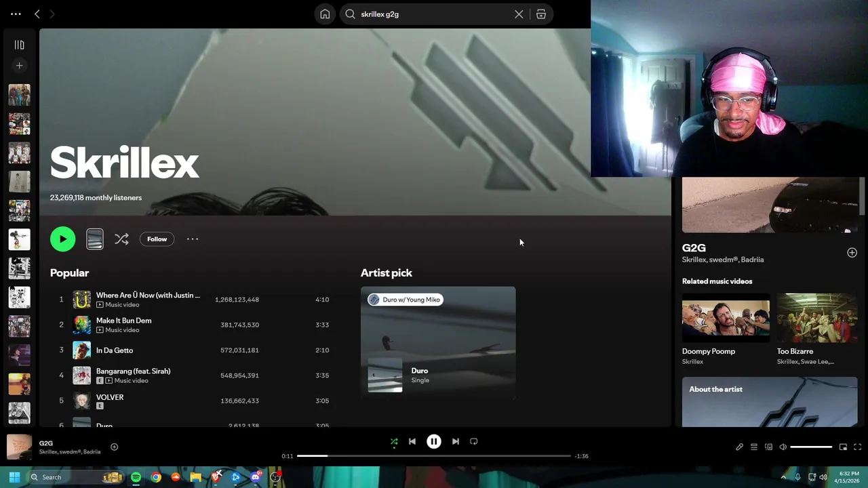This screenshot has height=488, width=868.
Task: Select 'Bangarang (feat. Sirah)' track
Action: coord(190,375)
